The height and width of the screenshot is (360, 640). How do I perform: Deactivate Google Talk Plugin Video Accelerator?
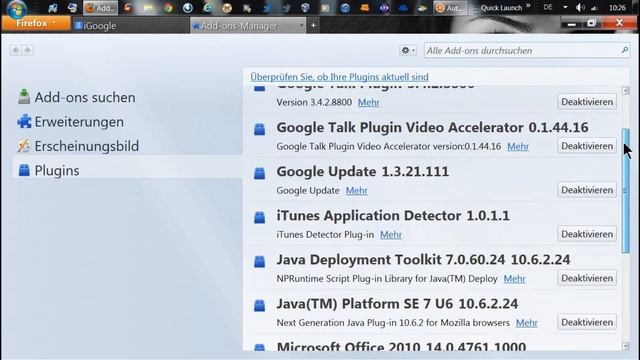click(x=587, y=146)
